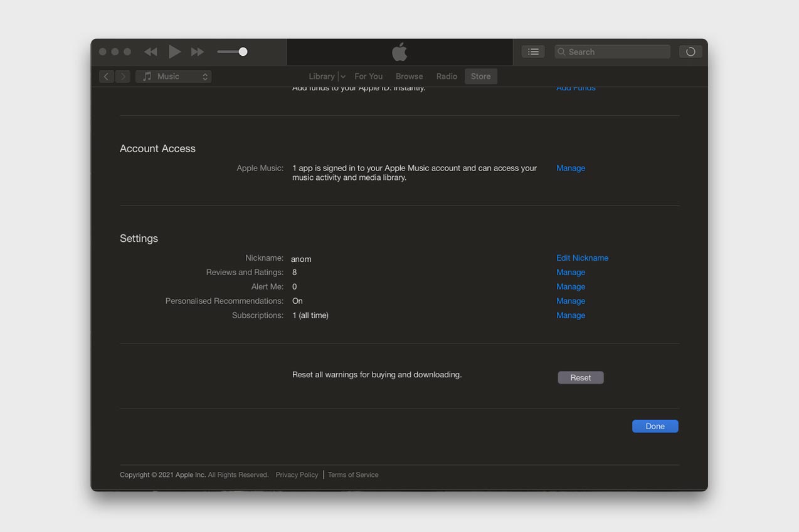Expand the Library chevron menu
The width and height of the screenshot is (799, 532).
pyautogui.click(x=342, y=76)
